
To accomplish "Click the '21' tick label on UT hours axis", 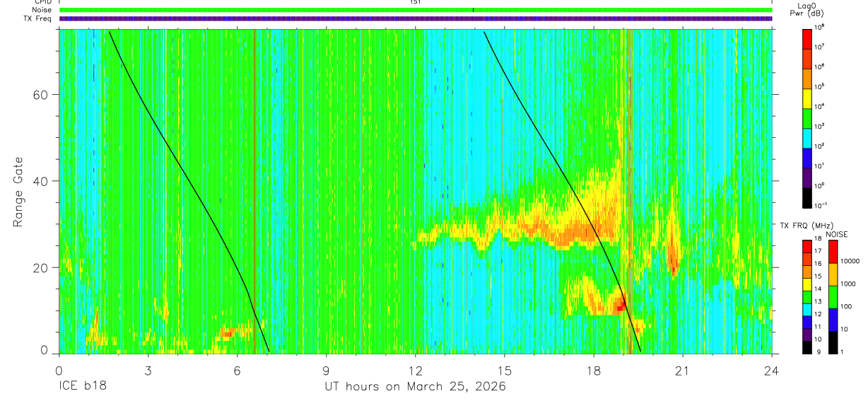I will 683,370.
